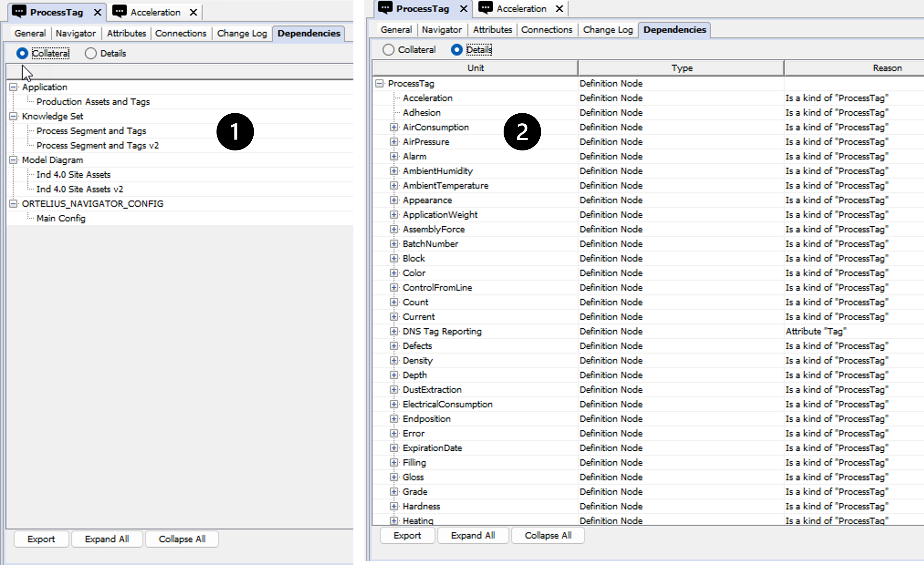Switch to Change Log tab in right panel
The image size is (924, 565).
coord(607,29)
